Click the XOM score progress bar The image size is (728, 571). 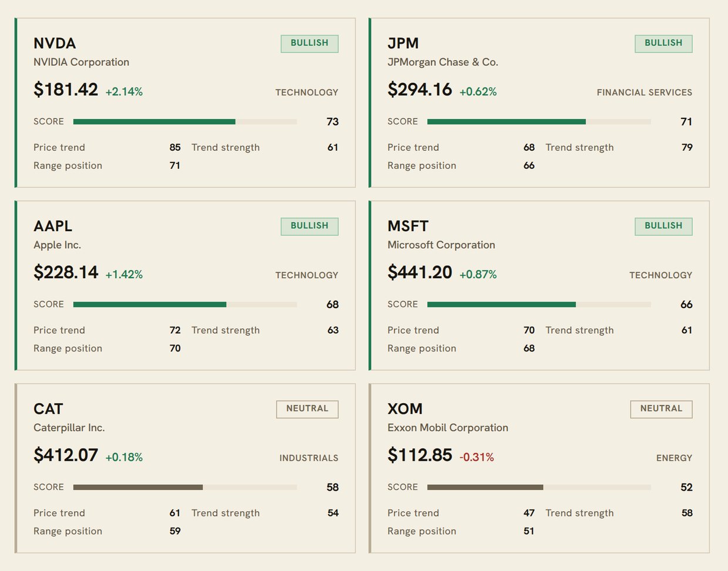pos(539,487)
